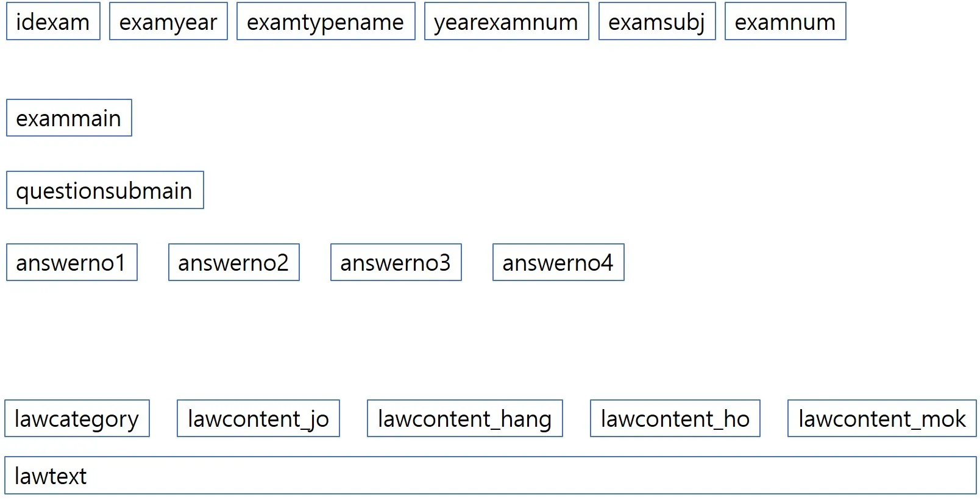Select the answerno3 box
This screenshot has height=503, width=980.
pyautogui.click(x=396, y=263)
